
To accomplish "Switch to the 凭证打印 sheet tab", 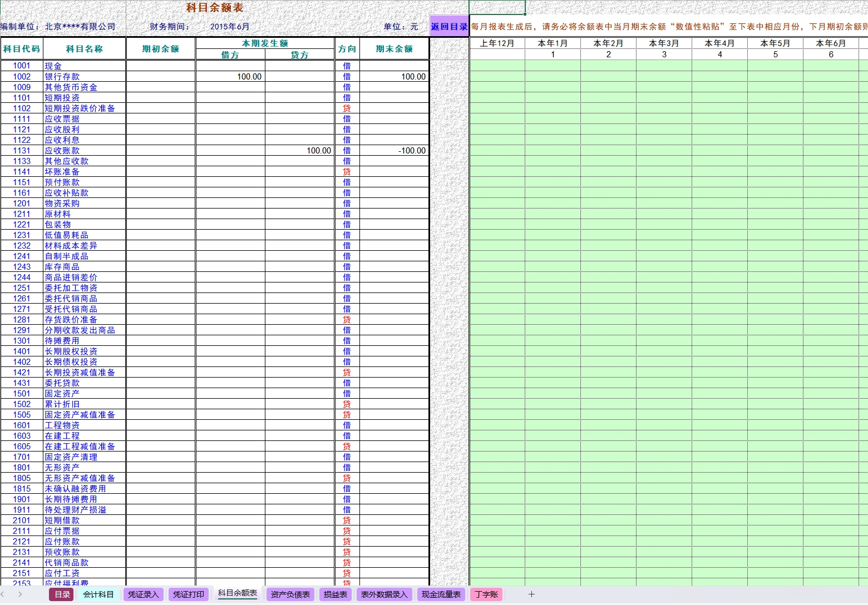I will pyautogui.click(x=189, y=594).
